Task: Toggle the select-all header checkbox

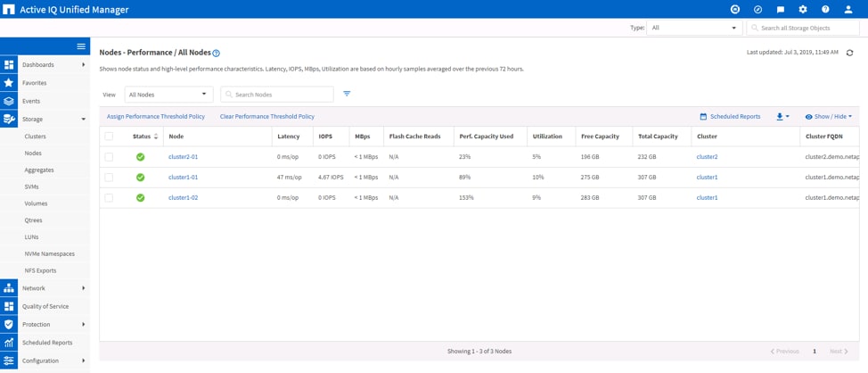Action: click(x=109, y=137)
